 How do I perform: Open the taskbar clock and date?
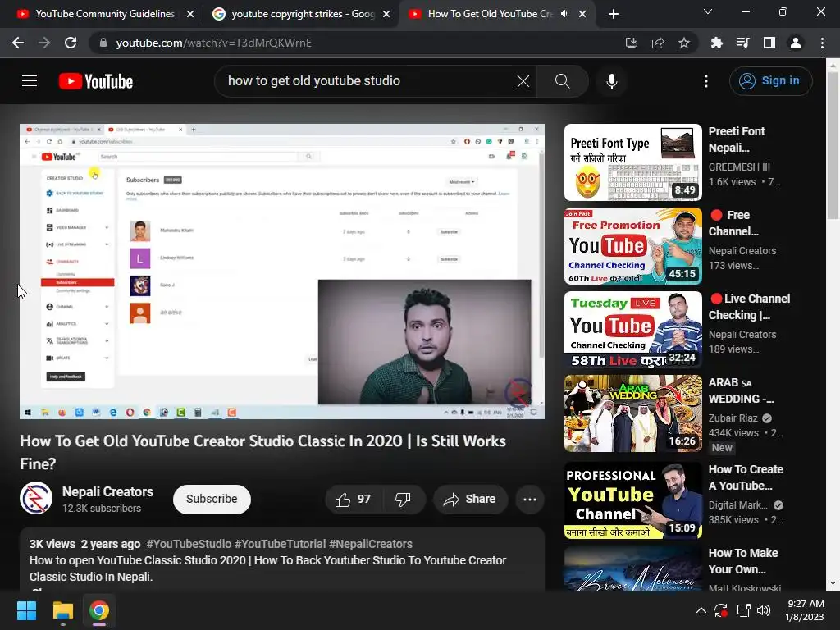click(805, 610)
